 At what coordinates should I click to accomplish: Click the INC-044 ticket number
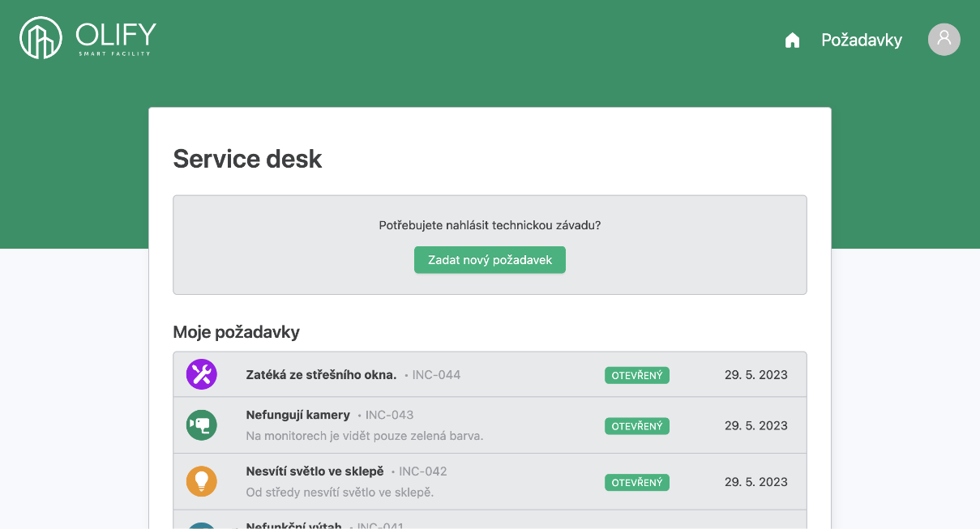pos(436,375)
